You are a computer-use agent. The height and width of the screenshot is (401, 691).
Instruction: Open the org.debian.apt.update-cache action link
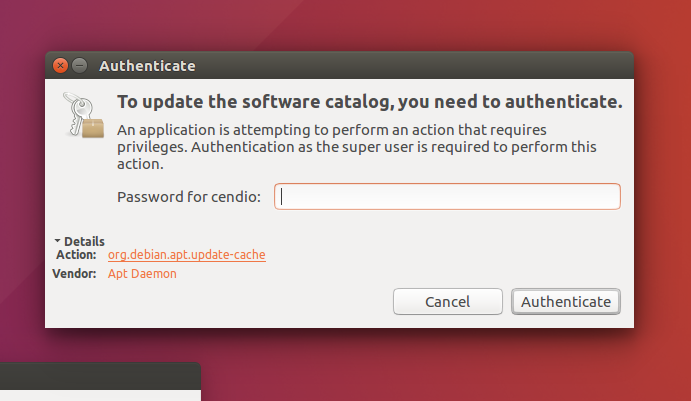pyautogui.click(x=186, y=255)
